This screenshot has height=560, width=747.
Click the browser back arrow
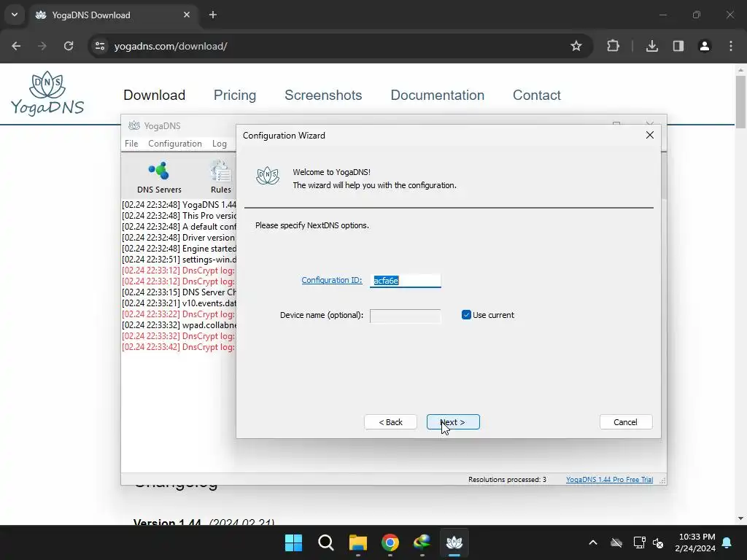[x=16, y=46]
